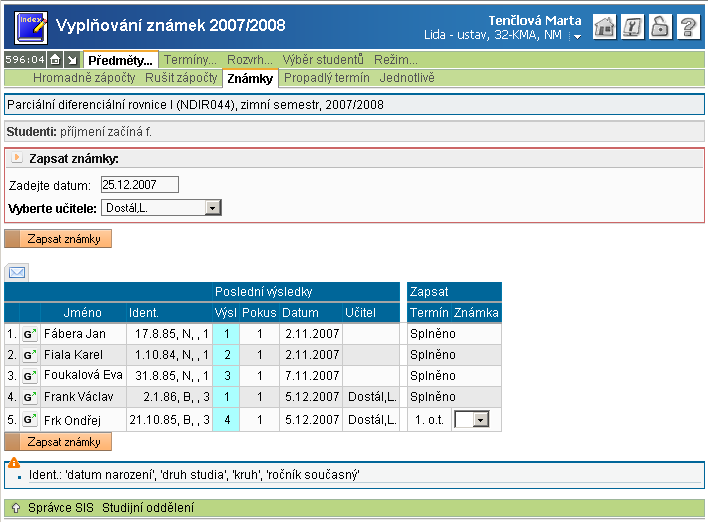Viewport: 708px width, 522px height.
Task: Click the padlock logout icon
Action: point(659,27)
